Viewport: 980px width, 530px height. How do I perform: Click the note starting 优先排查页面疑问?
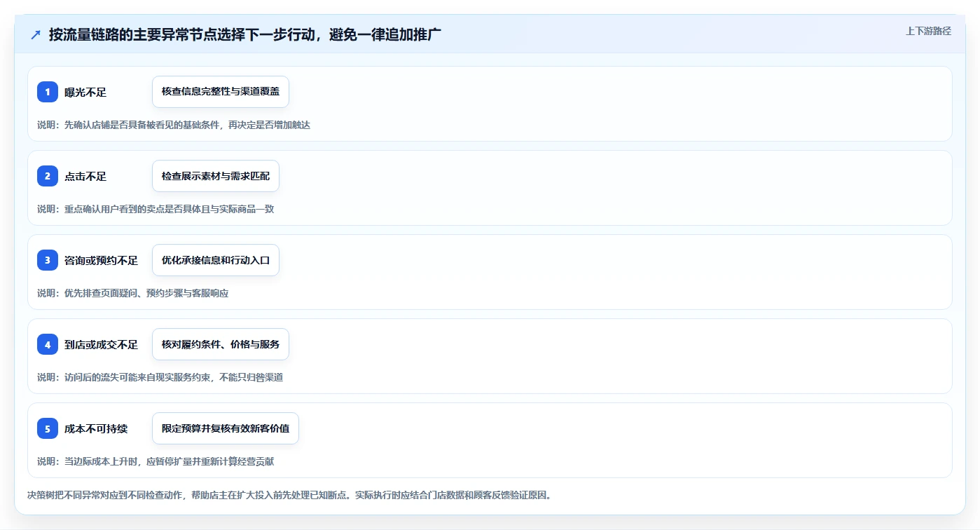point(133,293)
